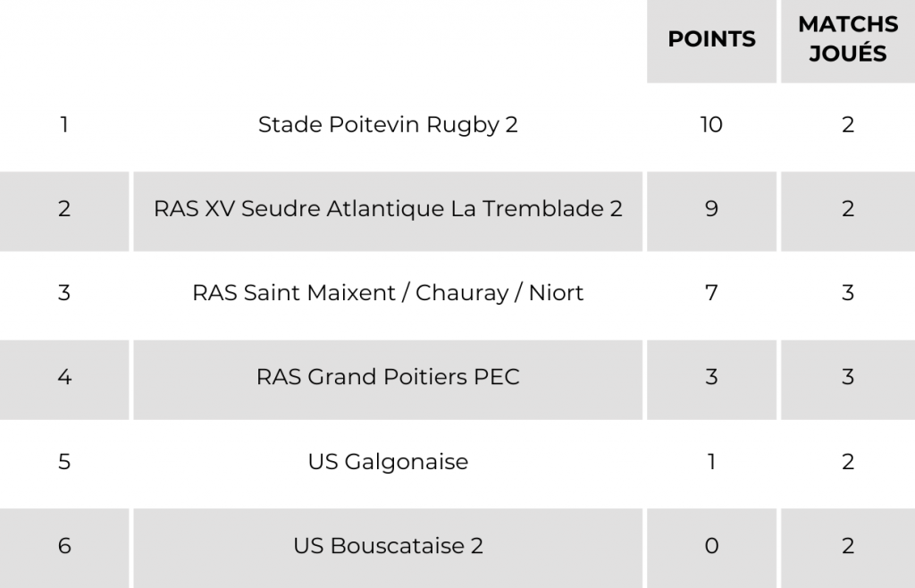Select Grand Poitiers PEC's points cell
Screen dimensions: 915x588
click(x=711, y=377)
